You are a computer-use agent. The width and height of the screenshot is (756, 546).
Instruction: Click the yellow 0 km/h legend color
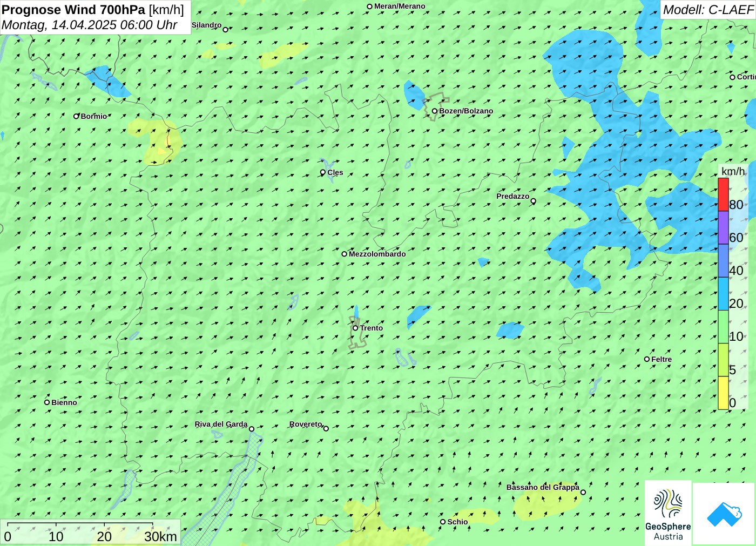point(723,393)
